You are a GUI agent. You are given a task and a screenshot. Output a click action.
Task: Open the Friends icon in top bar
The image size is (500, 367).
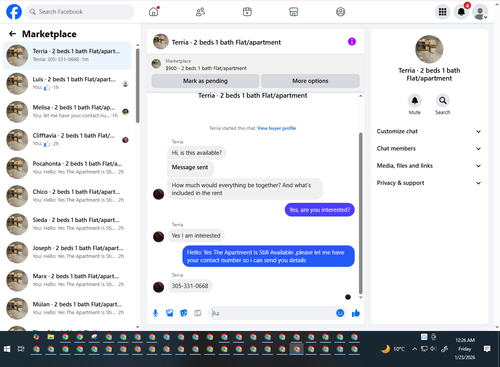tap(200, 12)
